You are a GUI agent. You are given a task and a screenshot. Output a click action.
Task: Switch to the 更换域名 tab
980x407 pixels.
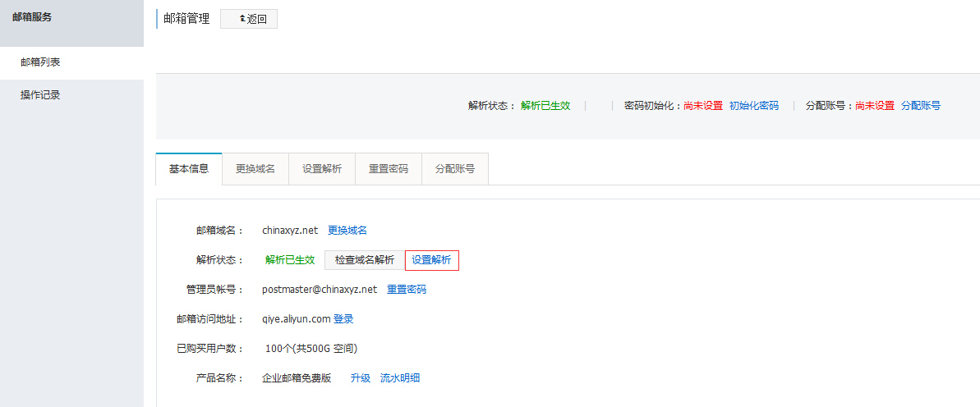coord(255,169)
